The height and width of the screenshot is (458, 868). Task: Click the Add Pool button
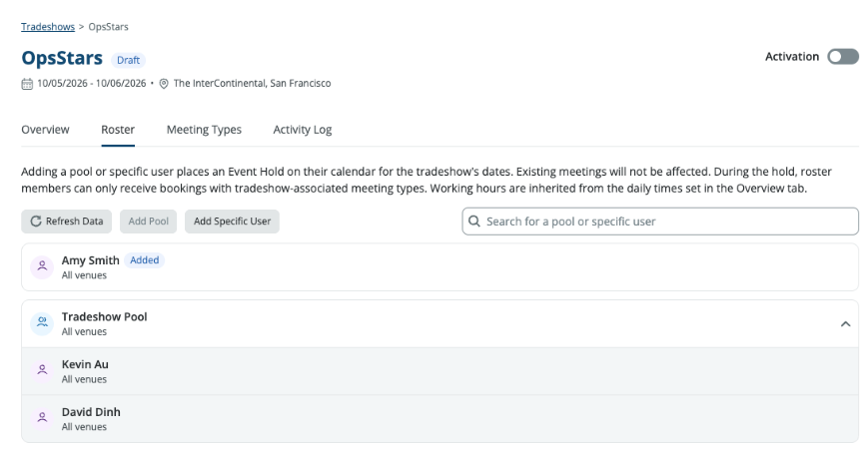pyautogui.click(x=149, y=222)
